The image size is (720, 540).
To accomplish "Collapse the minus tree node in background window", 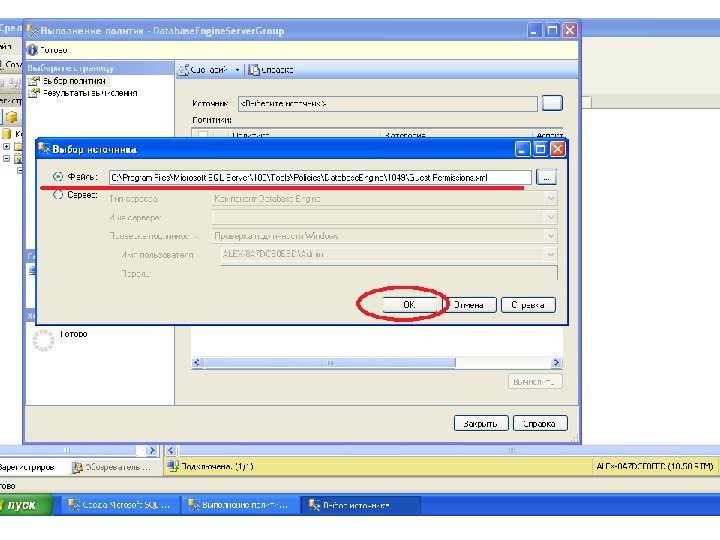I will (x=6, y=158).
